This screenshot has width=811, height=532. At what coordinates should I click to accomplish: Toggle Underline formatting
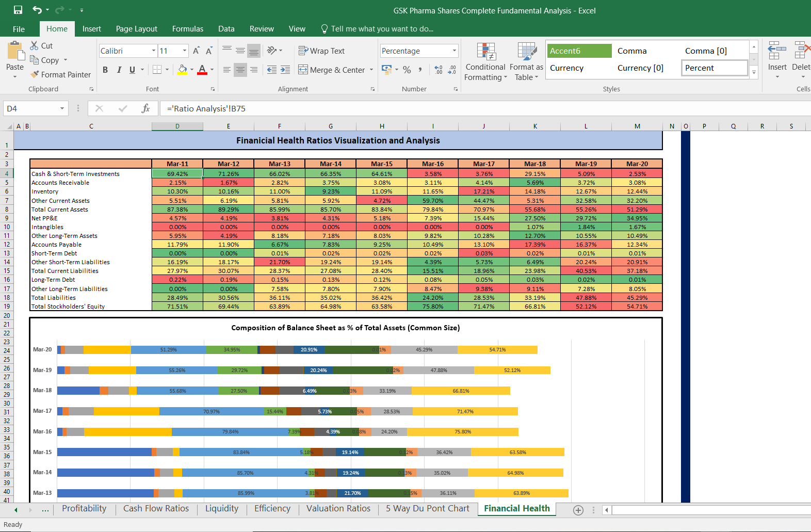[133, 70]
